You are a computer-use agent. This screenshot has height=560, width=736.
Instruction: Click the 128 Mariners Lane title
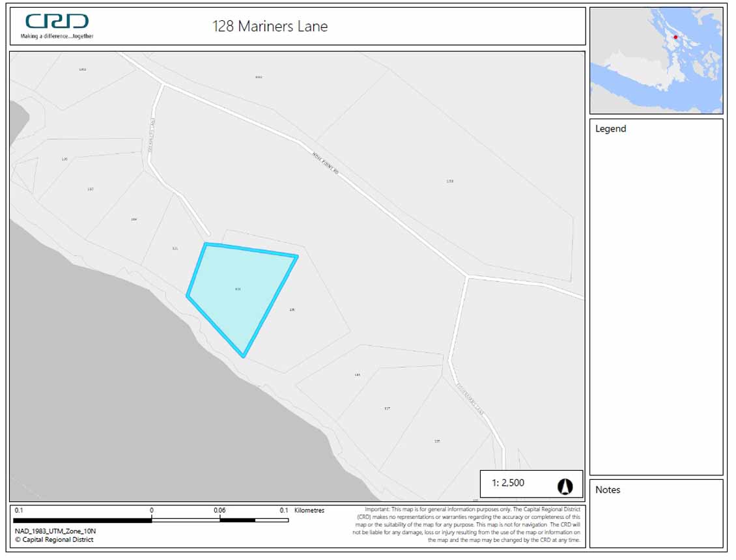click(270, 27)
